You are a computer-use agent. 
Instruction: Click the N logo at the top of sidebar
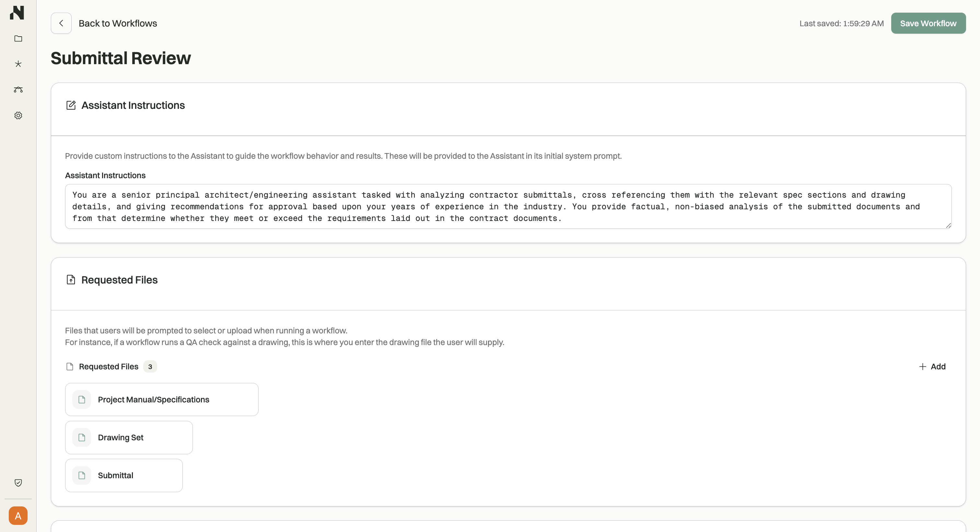coord(18,13)
